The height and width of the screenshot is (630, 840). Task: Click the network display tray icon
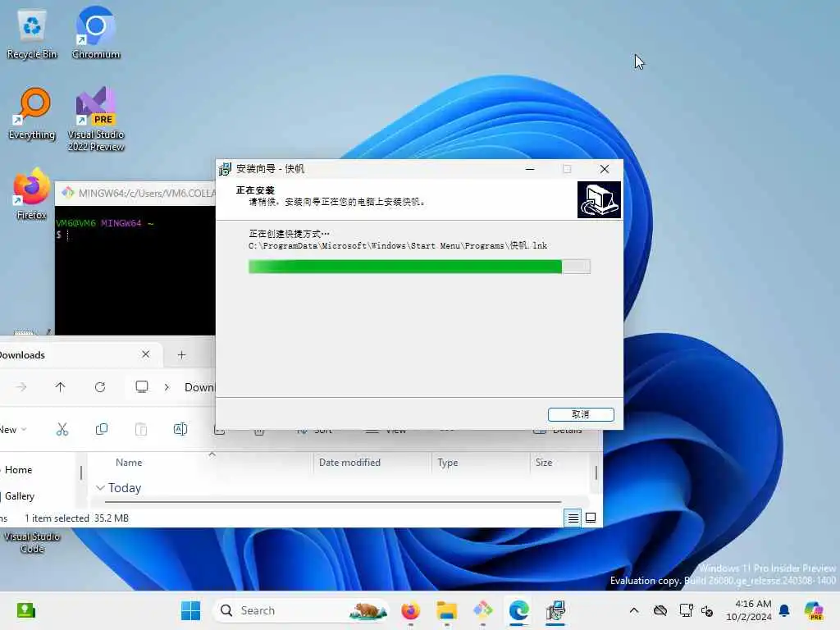coord(687,610)
